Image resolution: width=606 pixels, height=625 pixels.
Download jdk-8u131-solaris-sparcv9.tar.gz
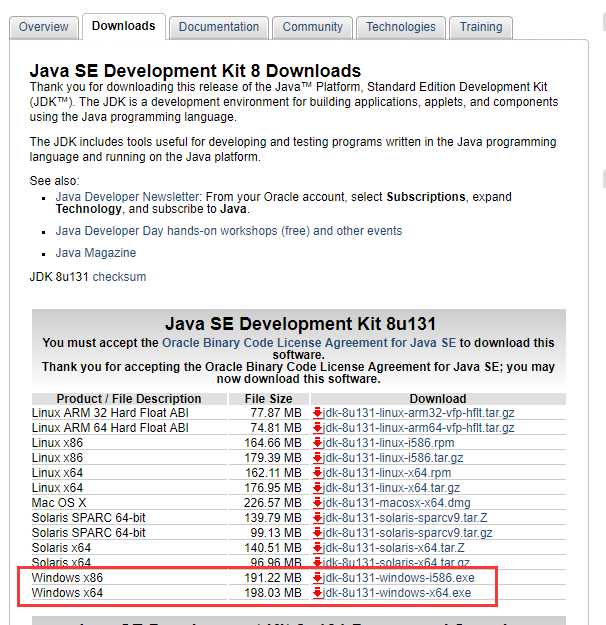point(407,533)
